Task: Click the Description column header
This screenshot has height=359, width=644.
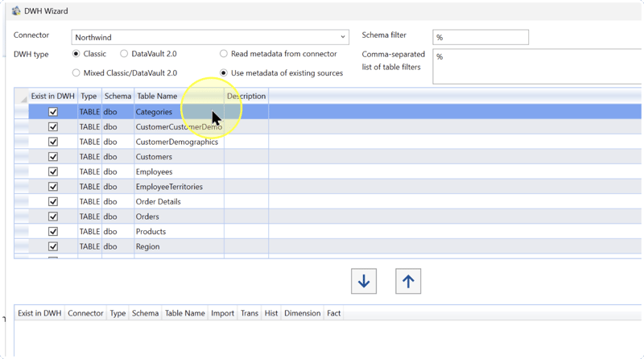Action: pos(246,96)
